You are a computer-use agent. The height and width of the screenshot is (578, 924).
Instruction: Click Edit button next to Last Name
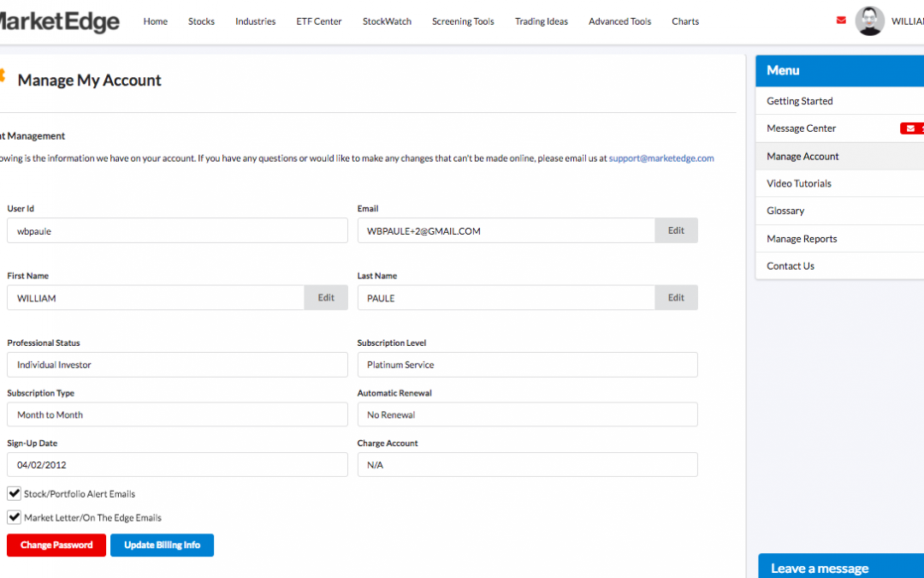pos(676,298)
